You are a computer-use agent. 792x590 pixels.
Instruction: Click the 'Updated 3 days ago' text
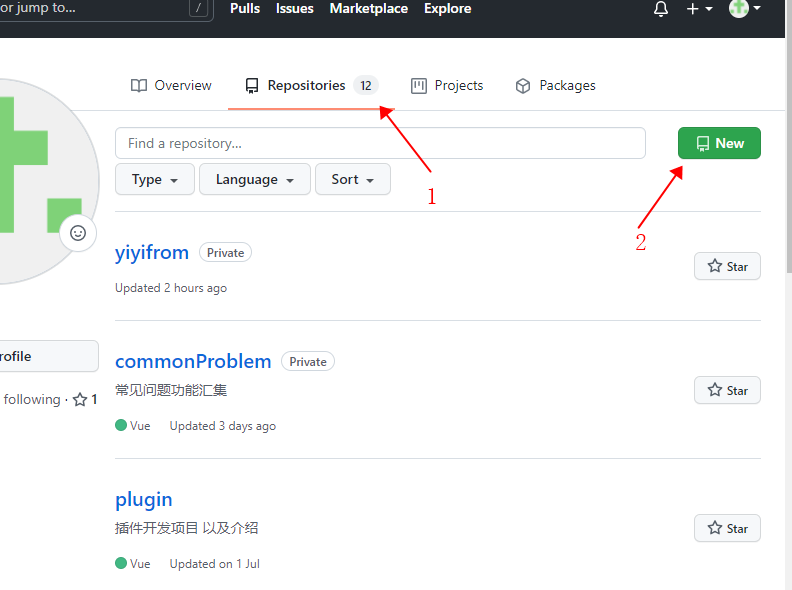(x=223, y=426)
